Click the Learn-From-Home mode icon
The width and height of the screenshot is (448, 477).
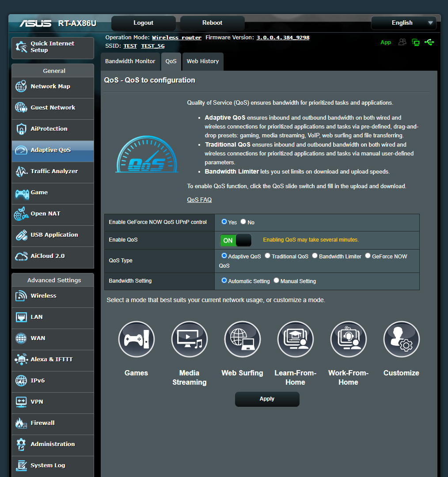pyautogui.click(x=295, y=339)
